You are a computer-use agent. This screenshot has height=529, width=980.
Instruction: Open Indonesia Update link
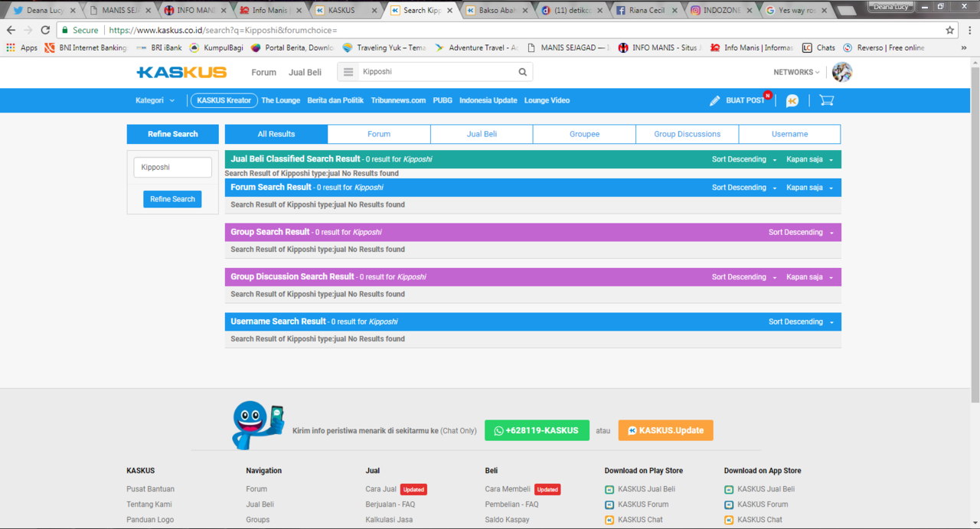(488, 100)
